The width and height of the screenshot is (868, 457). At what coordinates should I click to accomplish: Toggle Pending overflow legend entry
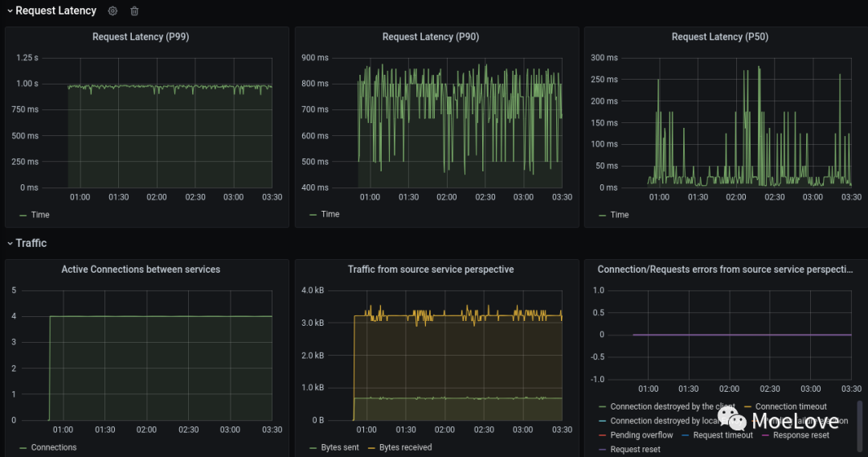(x=641, y=435)
